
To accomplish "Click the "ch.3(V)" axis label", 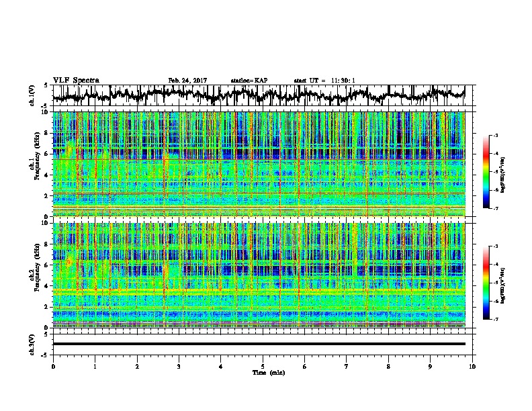I will tap(32, 345).
